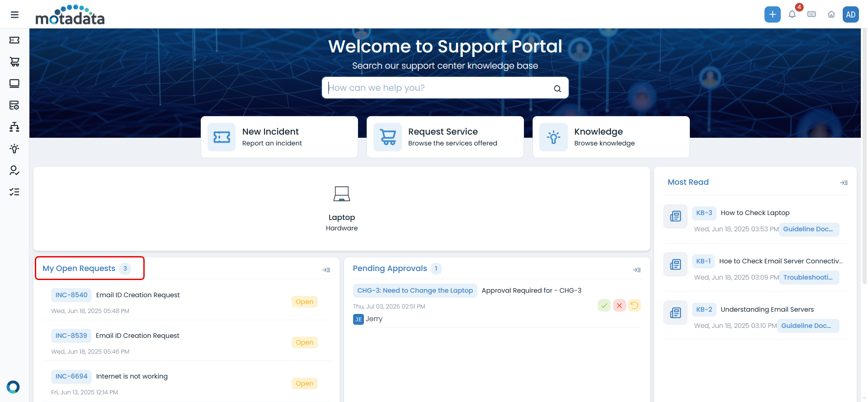Open the INC-8540 request link
Image resolution: width=868 pixels, height=402 pixels.
71,295
